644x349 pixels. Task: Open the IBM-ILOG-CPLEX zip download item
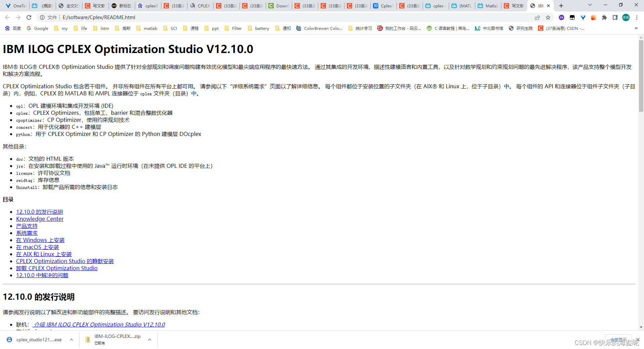[x=113, y=340]
